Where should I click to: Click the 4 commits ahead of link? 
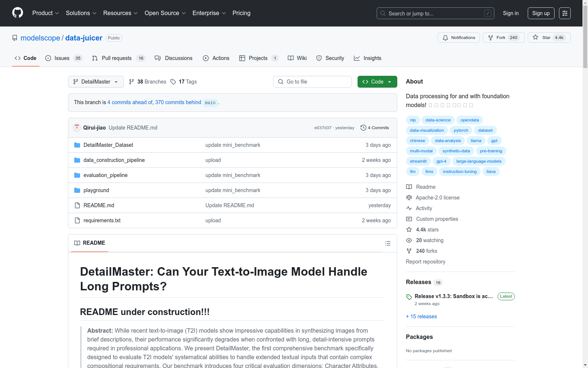coord(130,102)
